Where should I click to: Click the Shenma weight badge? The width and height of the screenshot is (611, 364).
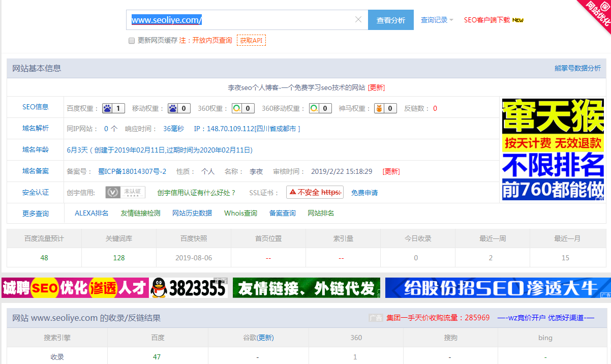click(x=385, y=108)
